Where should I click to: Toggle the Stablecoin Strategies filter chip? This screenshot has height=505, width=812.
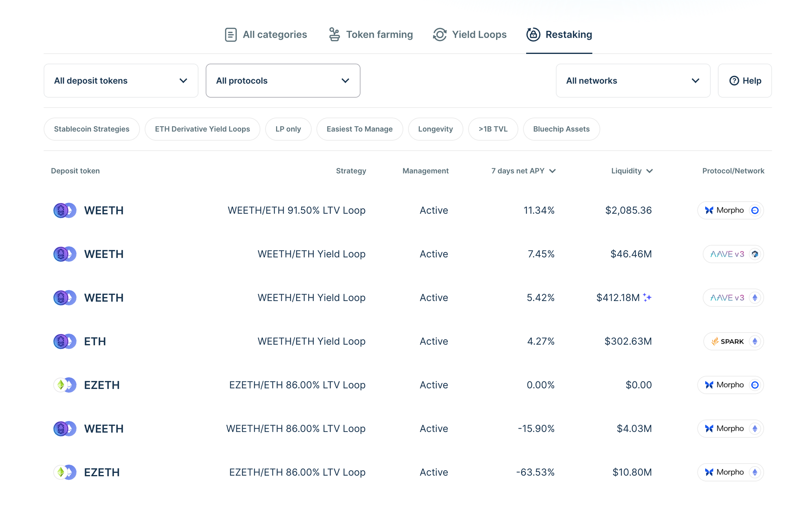coord(92,129)
